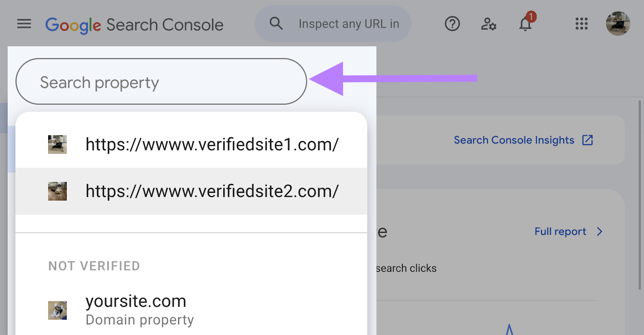This screenshot has width=644, height=335.
Task: Click the hamburger menu icon
Action: [24, 23]
